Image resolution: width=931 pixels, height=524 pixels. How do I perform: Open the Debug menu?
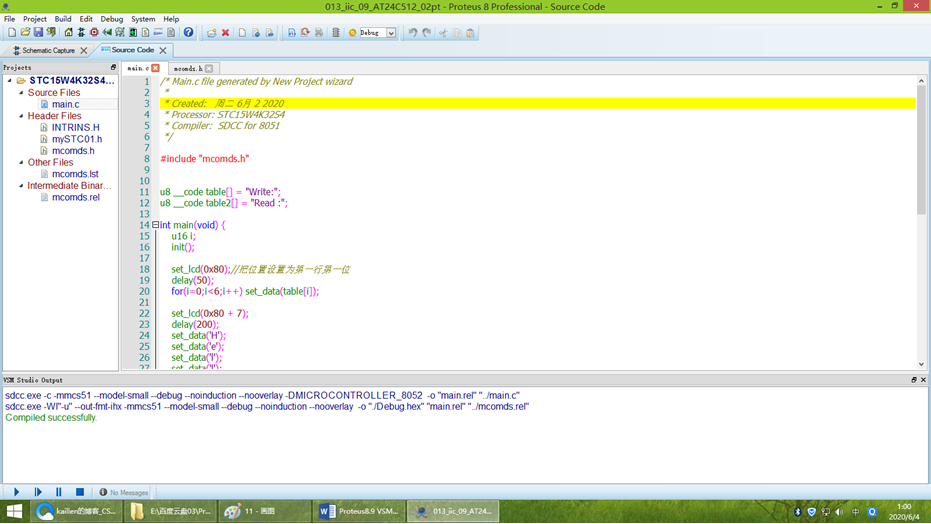pyautogui.click(x=112, y=19)
